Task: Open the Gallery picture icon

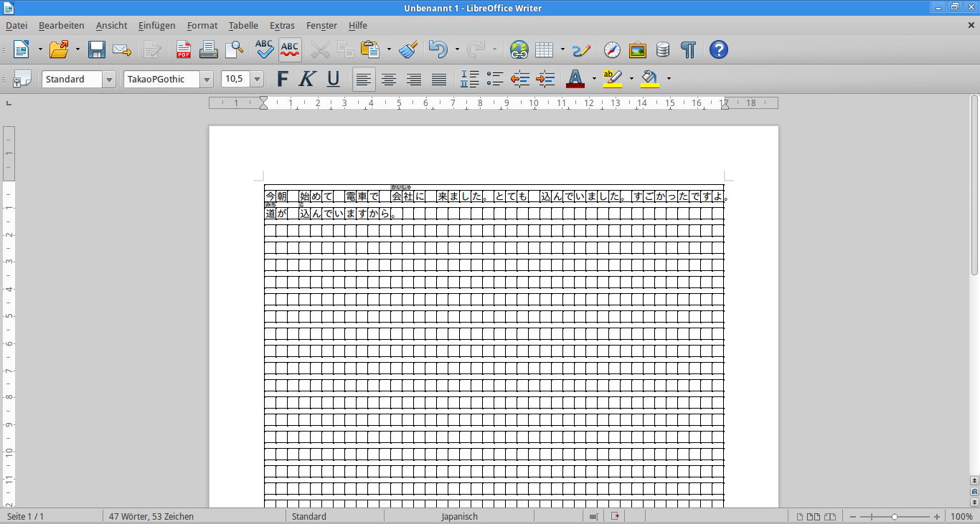Action: coord(637,49)
